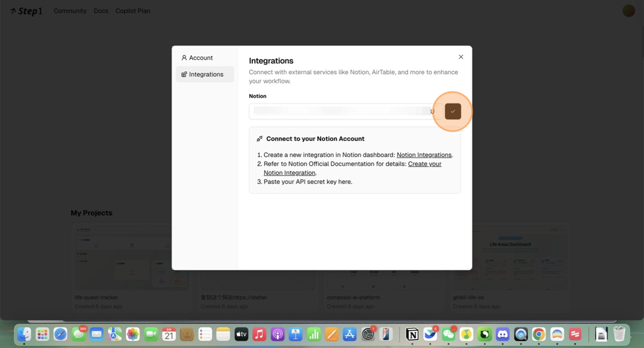This screenshot has height=348, width=644.
Task: Select the composio-ai-platform project name
Action: click(x=353, y=297)
